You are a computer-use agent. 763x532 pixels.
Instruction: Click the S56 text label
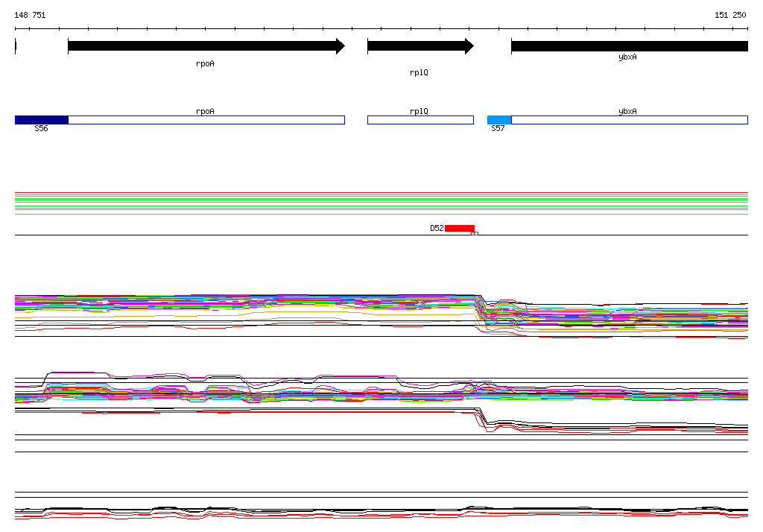pyautogui.click(x=42, y=128)
